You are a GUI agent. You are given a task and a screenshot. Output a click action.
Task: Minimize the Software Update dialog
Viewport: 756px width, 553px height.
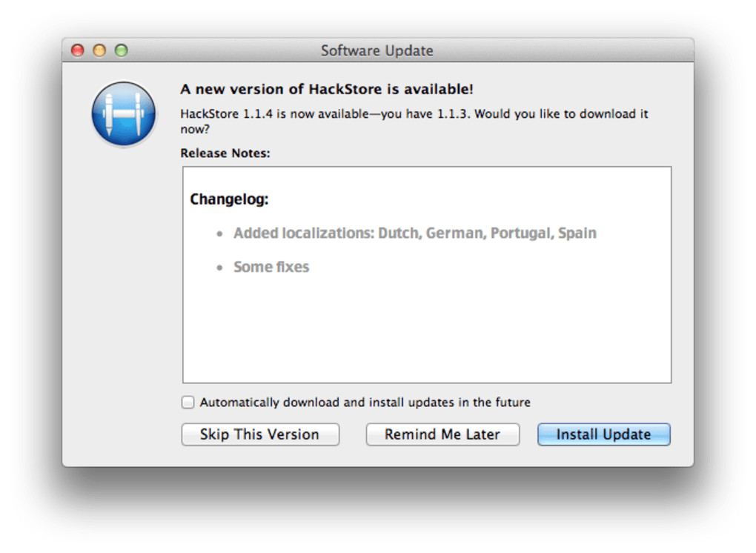99,50
